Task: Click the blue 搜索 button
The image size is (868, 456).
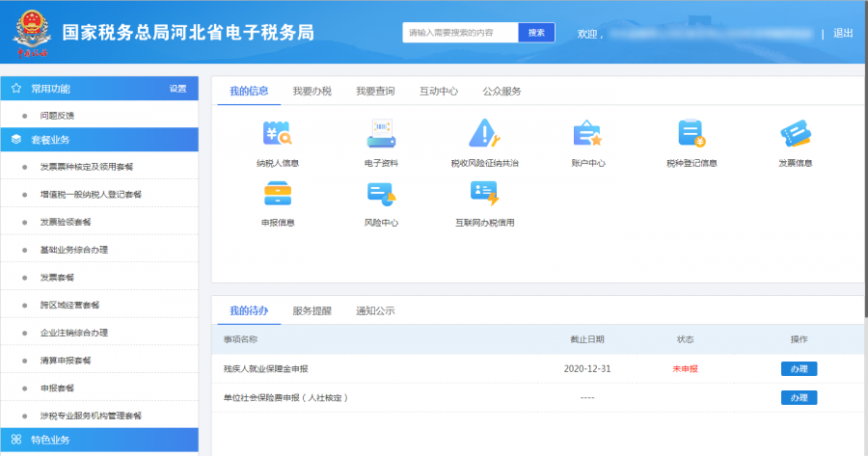Action: 536,33
